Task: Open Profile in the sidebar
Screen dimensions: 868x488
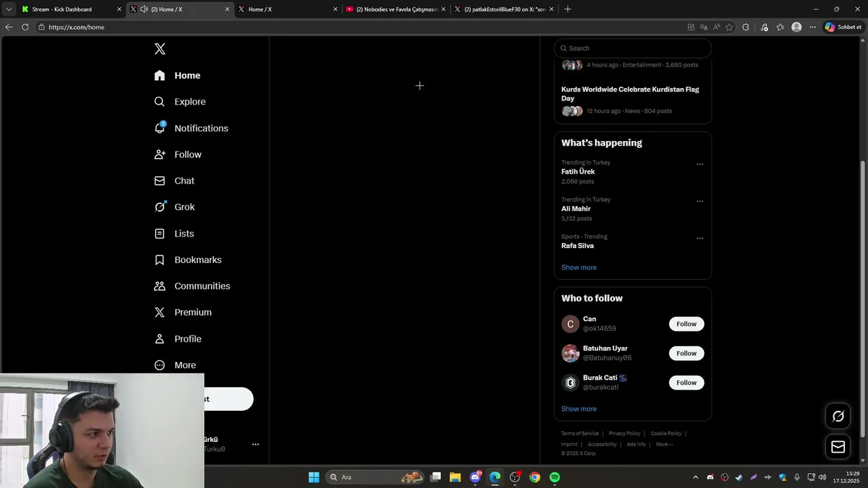Action: (x=178, y=339)
